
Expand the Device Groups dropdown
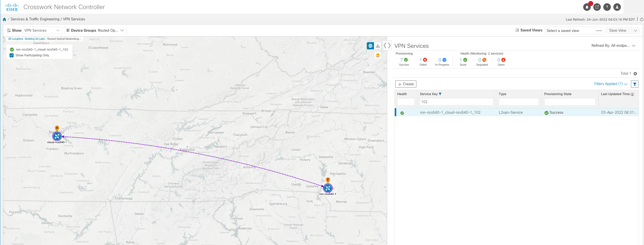(95, 30)
